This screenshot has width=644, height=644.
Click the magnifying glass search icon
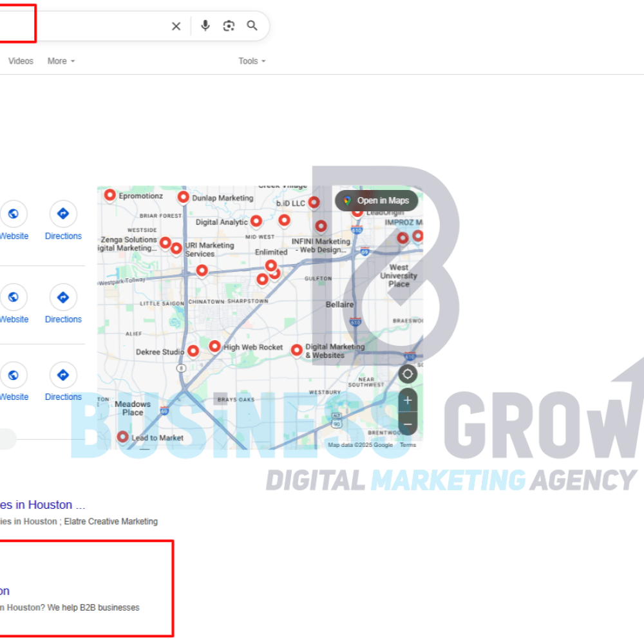[252, 26]
